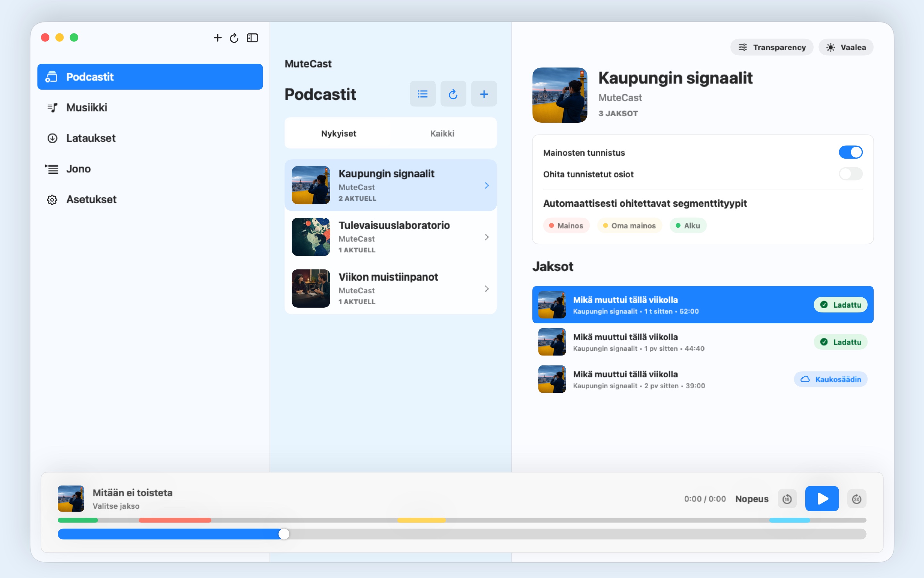The height and width of the screenshot is (578, 924).
Task: Click the Vaalea theme button
Action: point(846,47)
